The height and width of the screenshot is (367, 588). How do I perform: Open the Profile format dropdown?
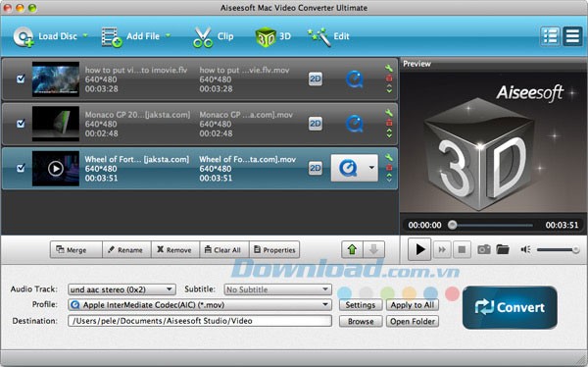point(200,304)
